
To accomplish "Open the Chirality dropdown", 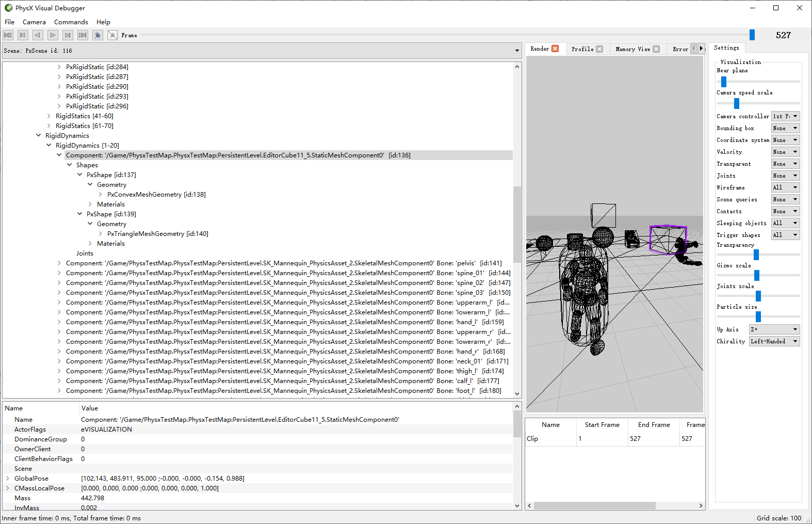I will [774, 341].
